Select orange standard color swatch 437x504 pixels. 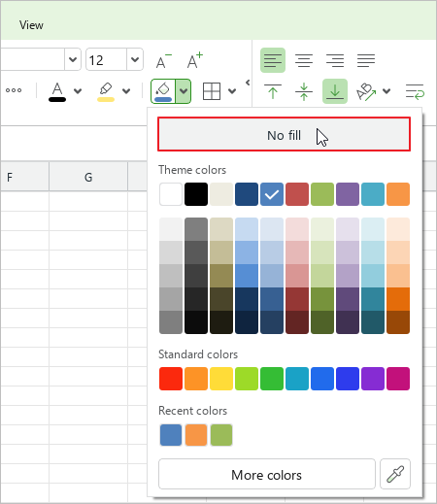coord(196,379)
